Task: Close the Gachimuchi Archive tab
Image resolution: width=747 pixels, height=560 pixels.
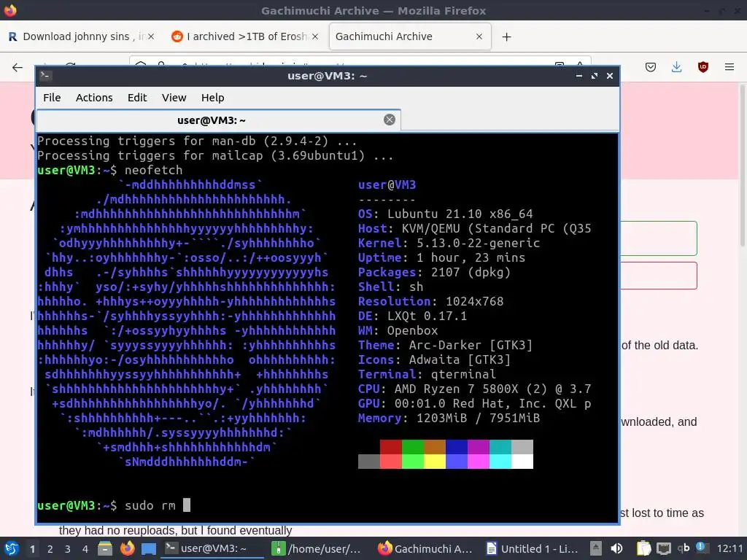Action: 479,36
